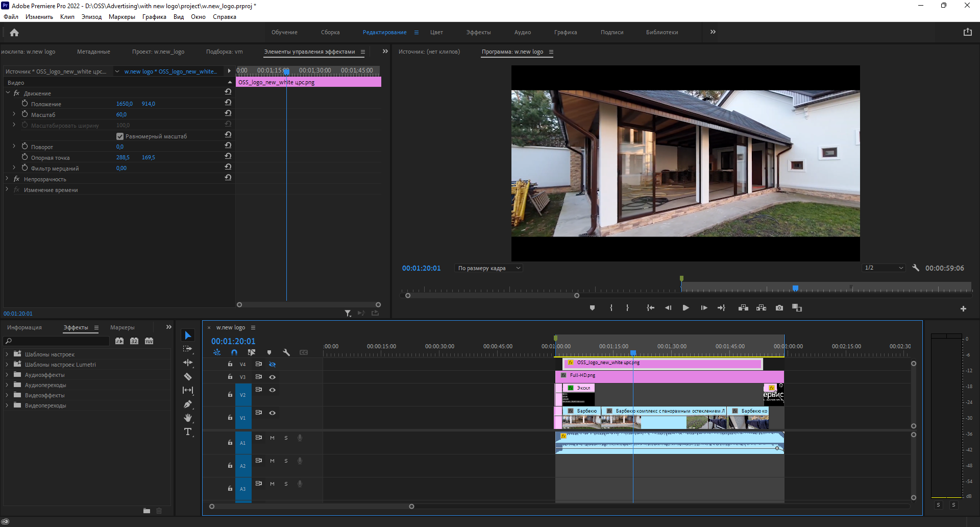Click the program monitor playhead scrubber
Viewport: 980px width, 527px height.
795,289
